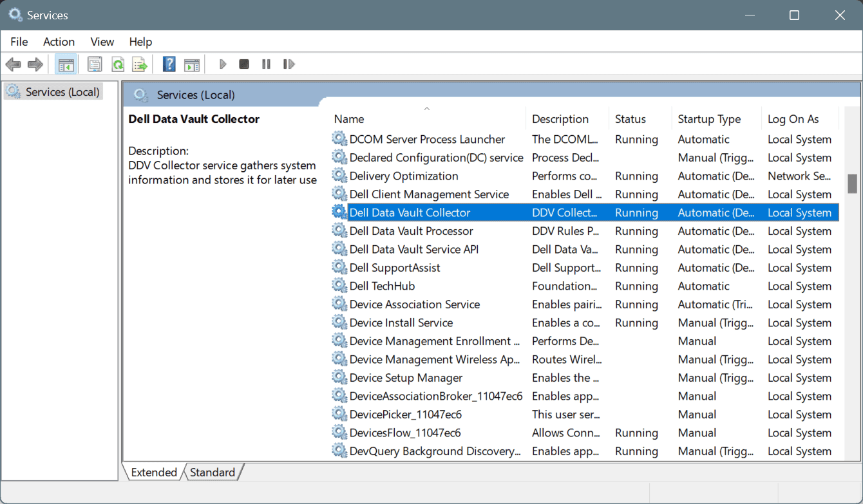The width and height of the screenshot is (863, 504).
Task: Select the Dell Client Management Service name
Action: [429, 194]
